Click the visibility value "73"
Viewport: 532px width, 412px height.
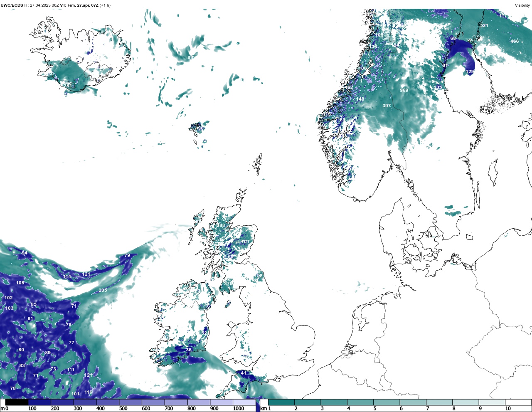point(53,369)
